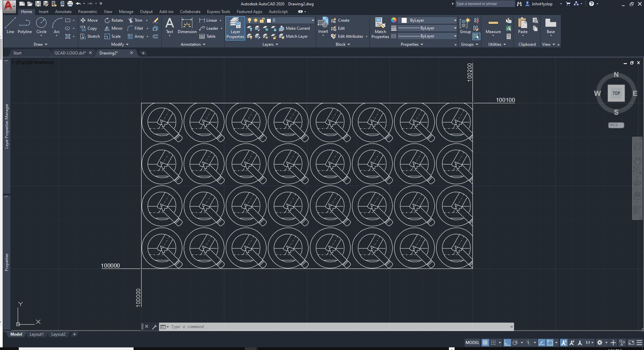Toggle Ortho mode in status bar
This screenshot has width=644, height=350.
(507, 343)
